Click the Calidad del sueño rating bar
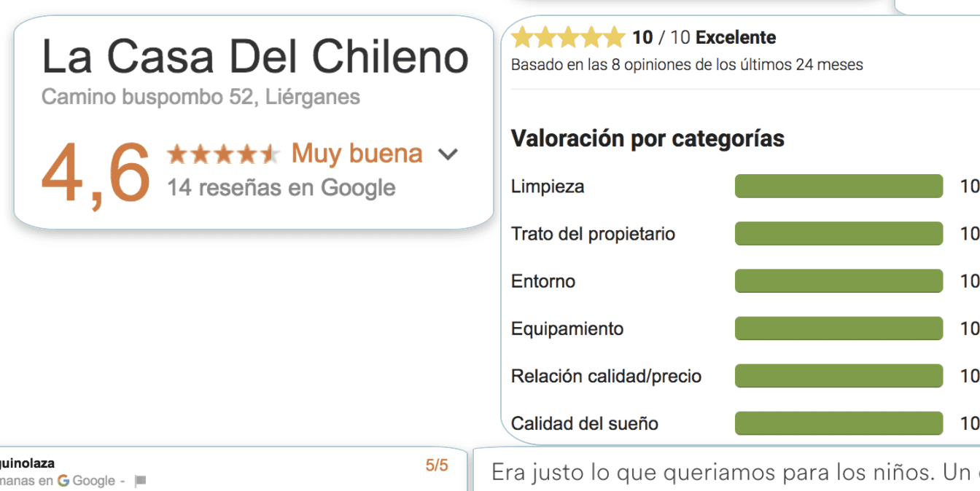The width and height of the screenshot is (980, 491). pyautogui.click(x=839, y=423)
